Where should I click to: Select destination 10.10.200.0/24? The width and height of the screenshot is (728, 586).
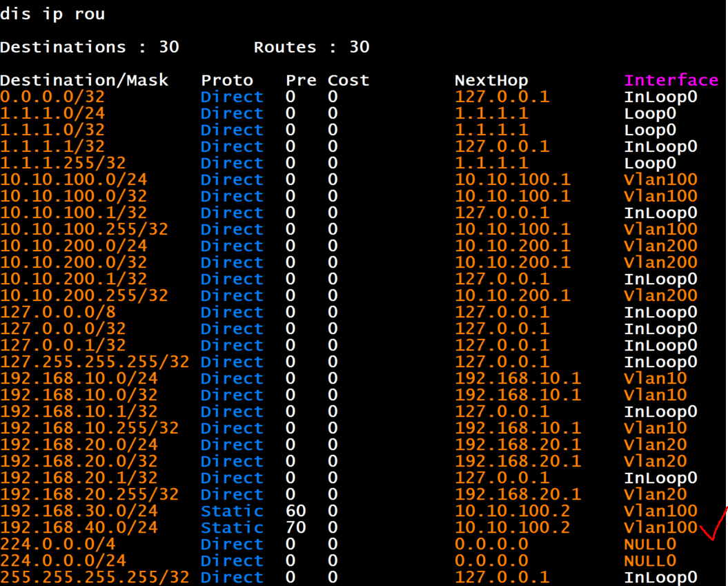pyautogui.click(x=74, y=246)
